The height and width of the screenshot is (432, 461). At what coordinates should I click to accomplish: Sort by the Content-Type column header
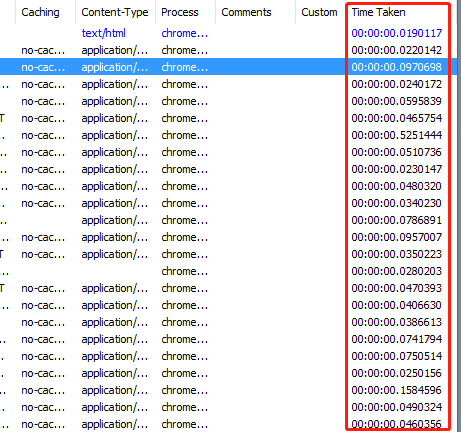tap(115, 12)
